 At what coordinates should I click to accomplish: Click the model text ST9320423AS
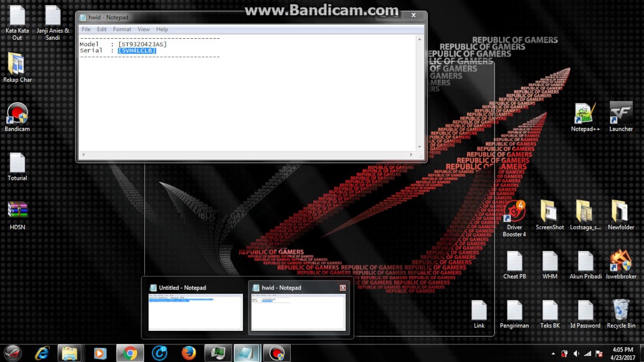[142, 44]
